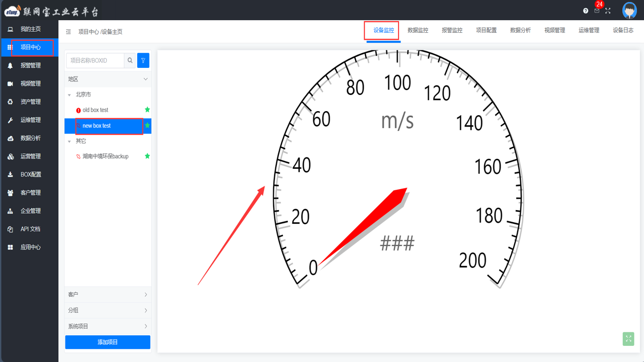644x362 pixels.
Task: Select the old box test project
Action: coord(96,110)
